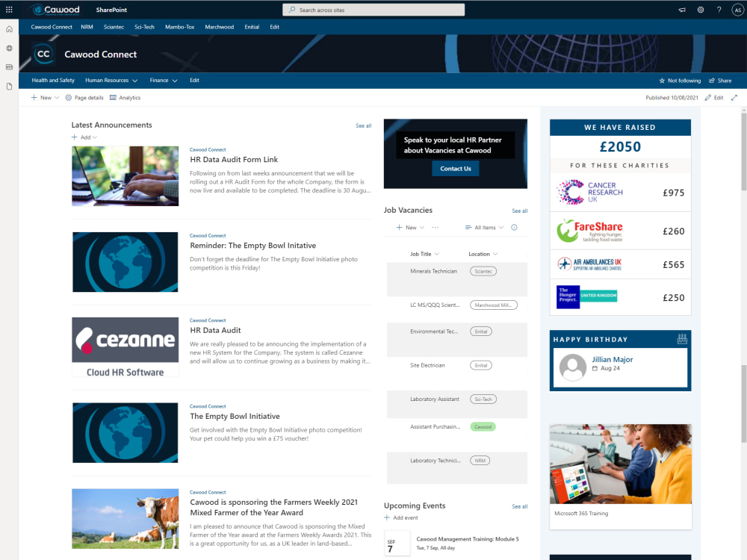Open the Analytics panel for the page
747x560 pixels.
125,97
